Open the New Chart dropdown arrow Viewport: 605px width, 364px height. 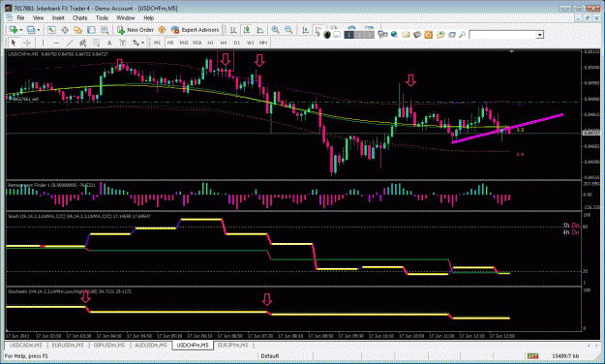click(x=20, y=30)
